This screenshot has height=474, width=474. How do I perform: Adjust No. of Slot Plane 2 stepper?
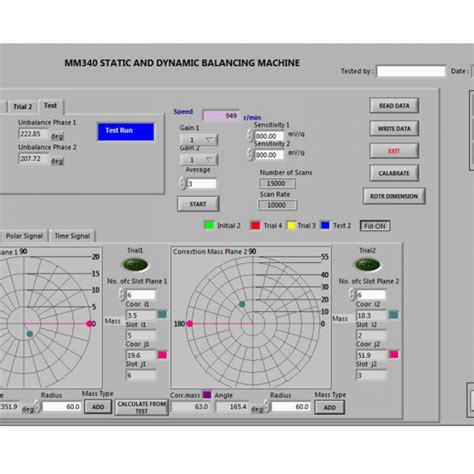tap(352, 294)
